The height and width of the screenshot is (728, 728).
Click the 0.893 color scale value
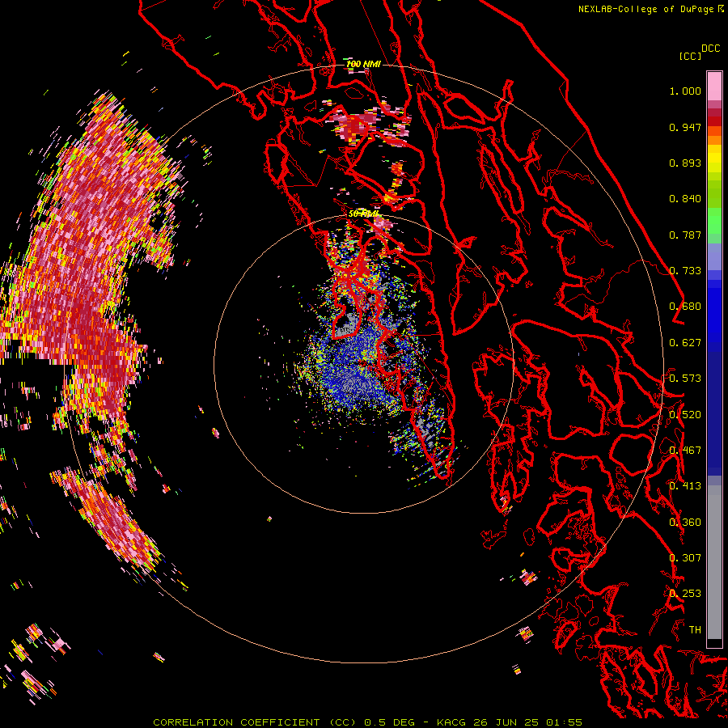[x=685, y=163]
